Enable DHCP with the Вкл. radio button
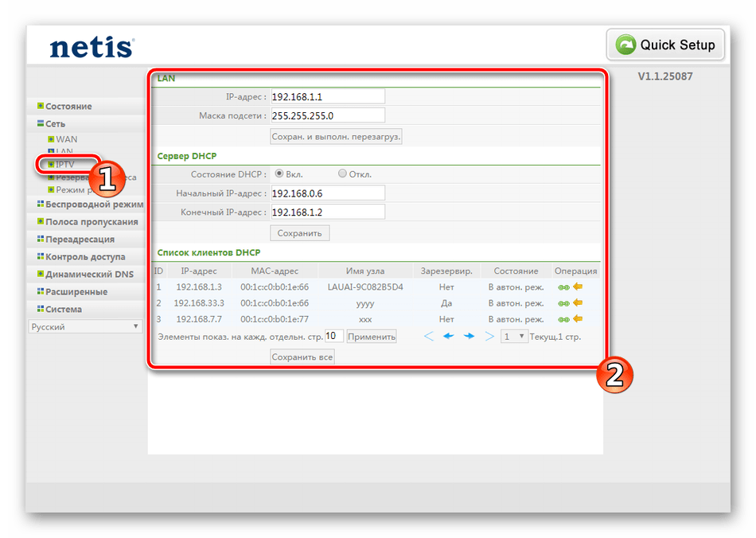Screen dimensions: 756x538 (x=279, y=174)
